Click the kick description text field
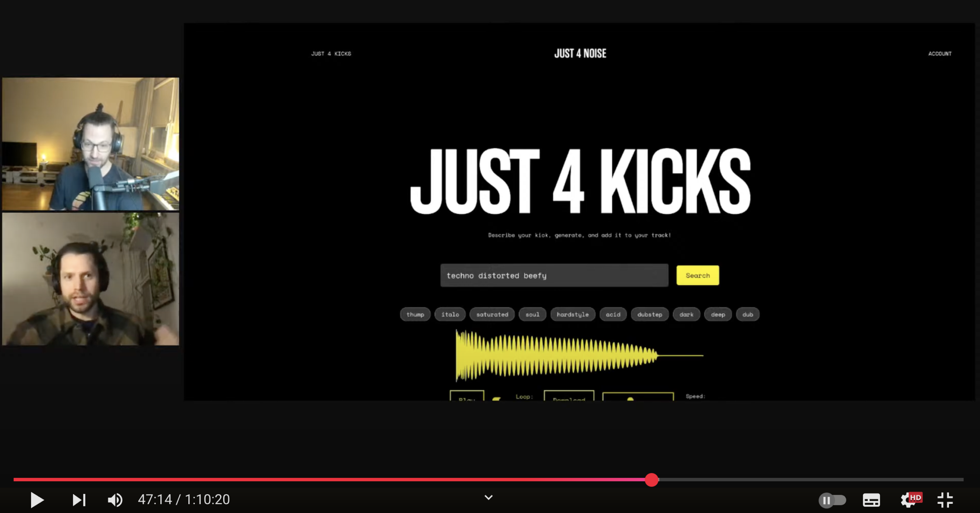 pos(554,275)
